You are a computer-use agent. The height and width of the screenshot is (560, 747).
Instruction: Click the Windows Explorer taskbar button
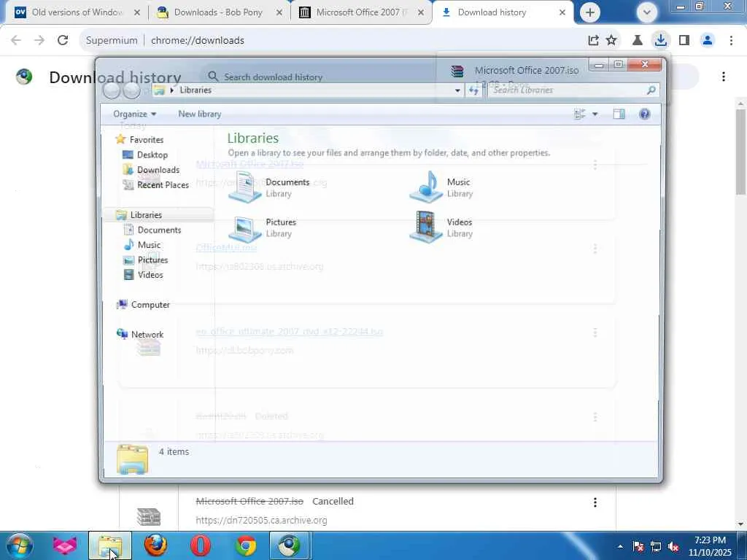[110, 545]
